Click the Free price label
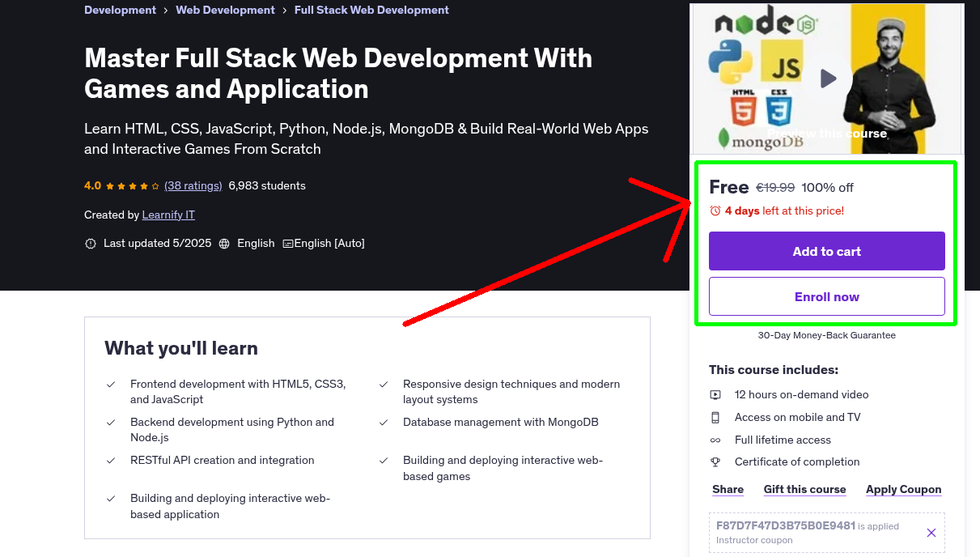Viewport: 980px width, 557px height. [x=729, y=187]
